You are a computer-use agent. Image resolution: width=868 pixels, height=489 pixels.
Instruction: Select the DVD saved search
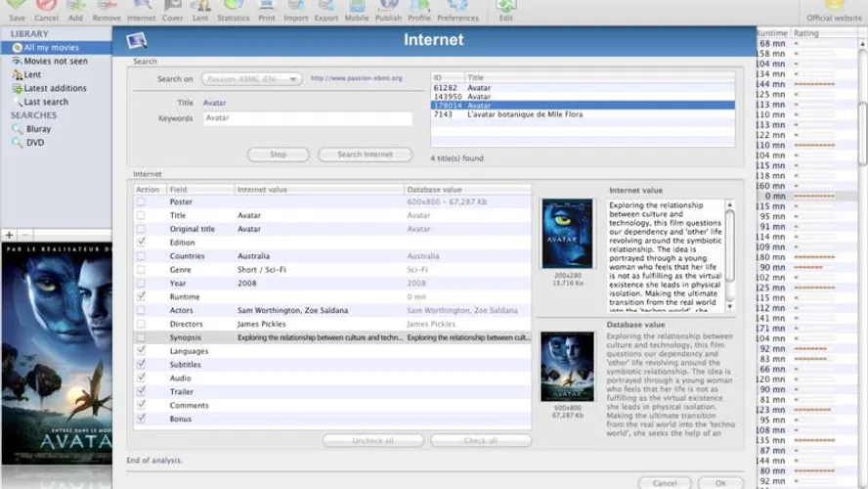coord(56,143)
